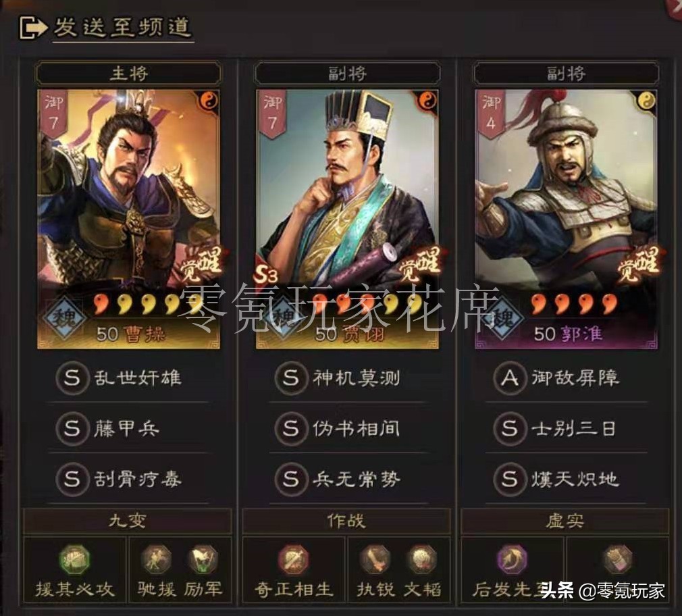Select the 后发先至 tactic icon
Screen dimensions: 682x616
[x=512, y=560]
